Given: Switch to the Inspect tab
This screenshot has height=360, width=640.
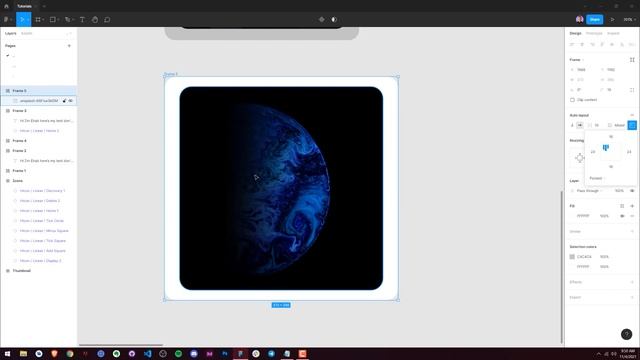Looking at the screenshot, I should click(x=613, y=33).
